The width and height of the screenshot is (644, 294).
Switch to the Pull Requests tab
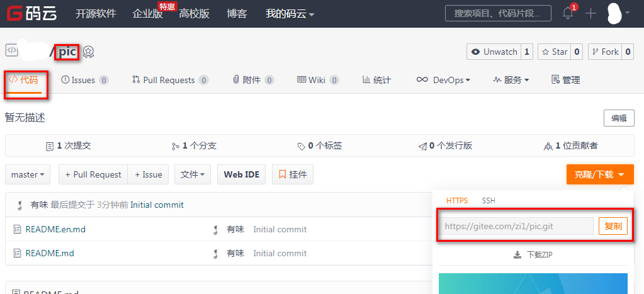click(x=171, y=80)
